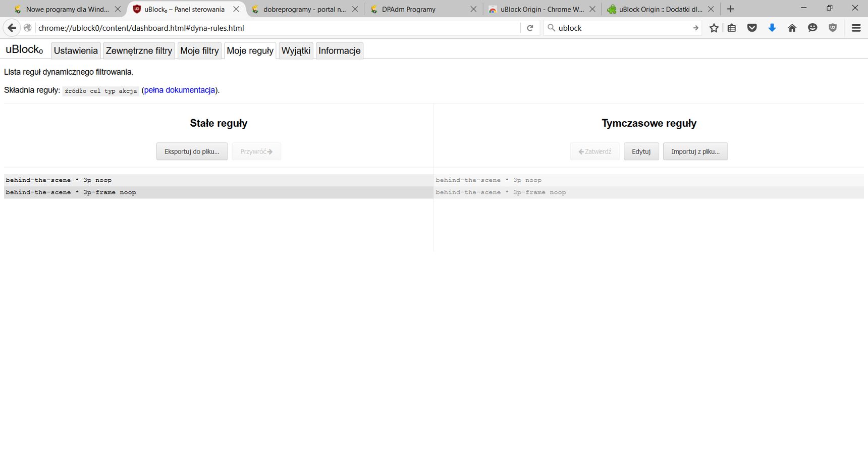
Task: Close the 'Nowe programy dla Wind...' tab
Action: pyautogui.click(x=118, y=9)
